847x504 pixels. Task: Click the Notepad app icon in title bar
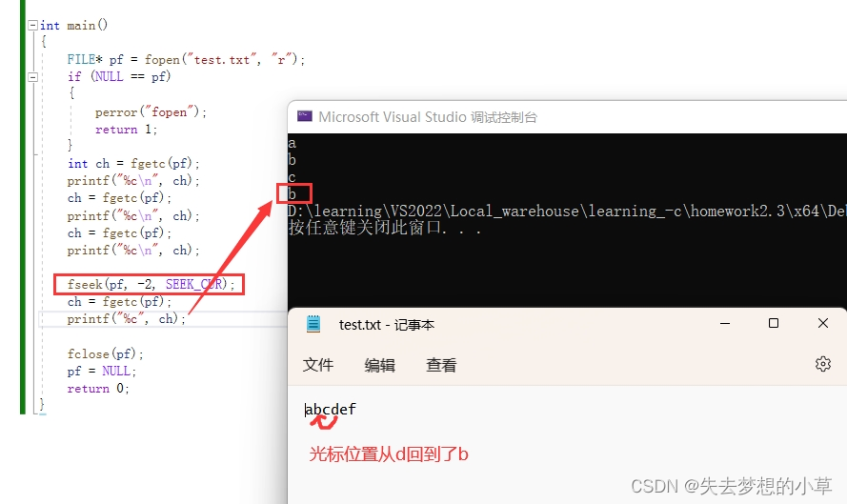coord(313,324)
